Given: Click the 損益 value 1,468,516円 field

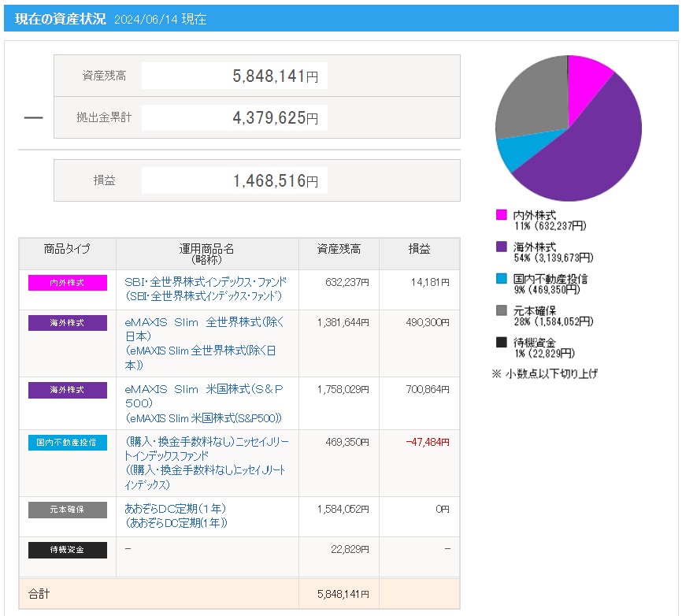Looking at the screenshot, I should (x=234, y=180).
